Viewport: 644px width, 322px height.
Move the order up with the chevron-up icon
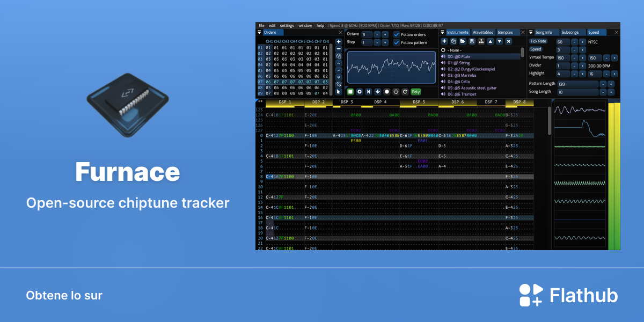click(339, 63)
